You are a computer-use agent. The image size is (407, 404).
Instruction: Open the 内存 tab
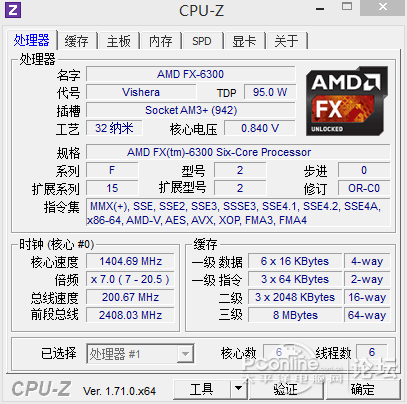(160, 41)
